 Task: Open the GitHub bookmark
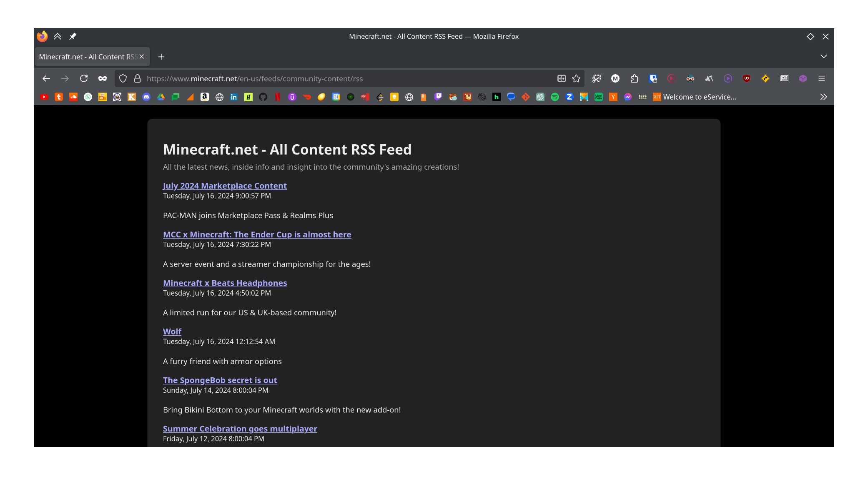coord(263,97)
